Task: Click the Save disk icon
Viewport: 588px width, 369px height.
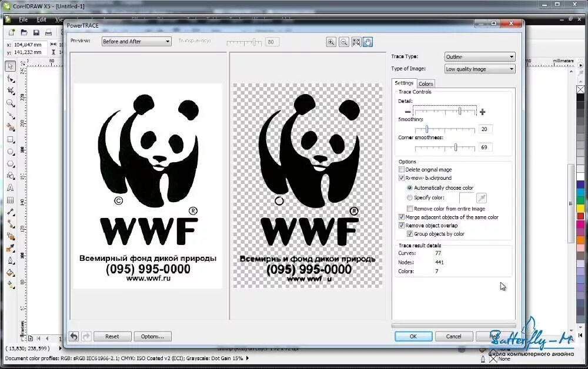Action: (36, 32)
